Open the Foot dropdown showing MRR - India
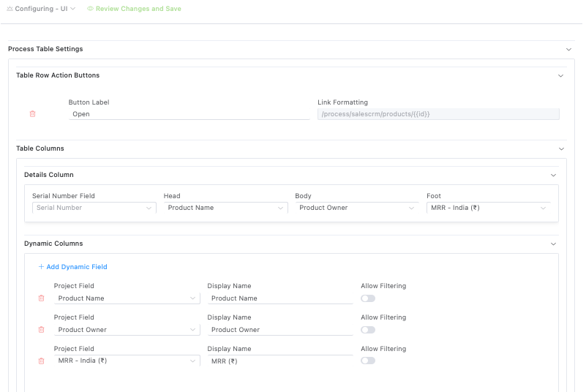Image resolution: width=586 pixels, height=392 pixels. coord(489,208)
